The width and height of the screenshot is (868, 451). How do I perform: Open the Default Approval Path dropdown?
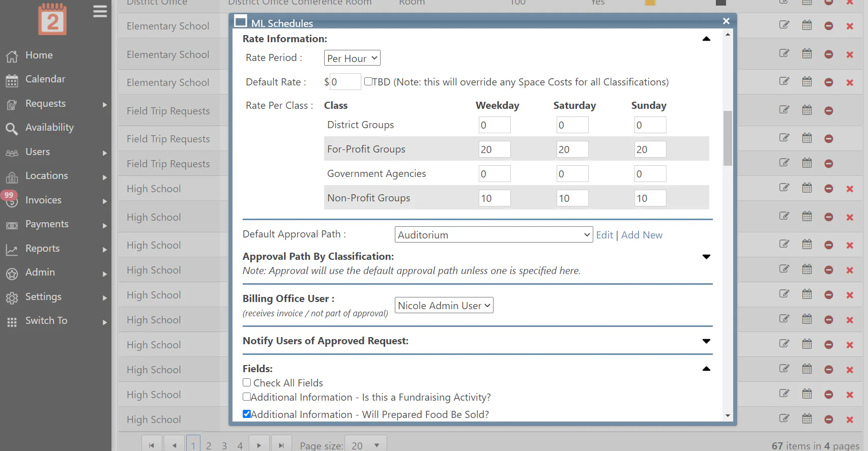(494, 234)
